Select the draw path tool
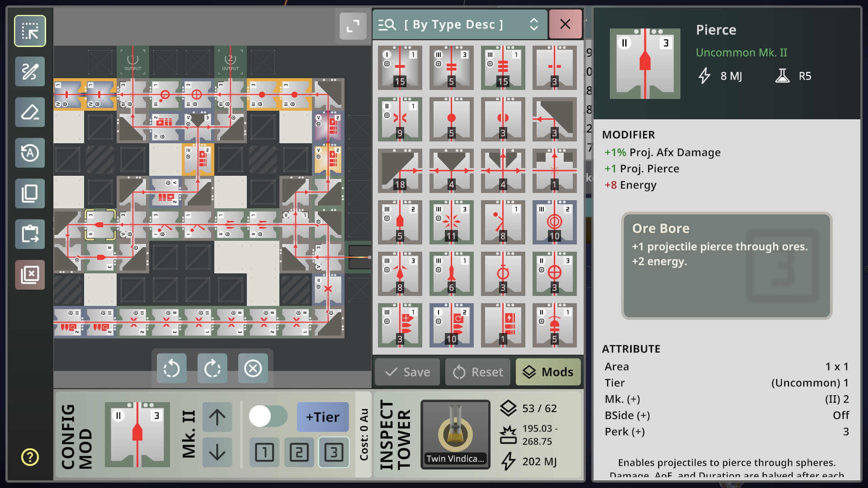The image size is (868, 488). 30,72
